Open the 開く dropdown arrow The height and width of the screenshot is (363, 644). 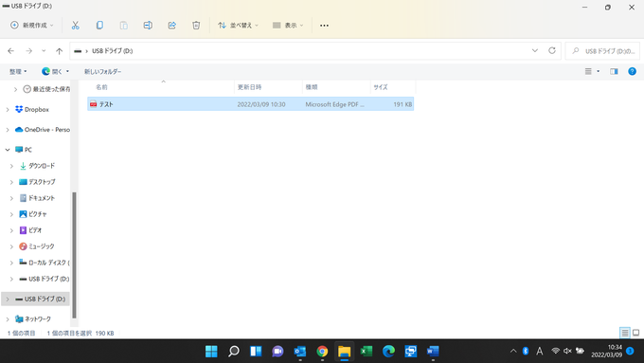68,71
